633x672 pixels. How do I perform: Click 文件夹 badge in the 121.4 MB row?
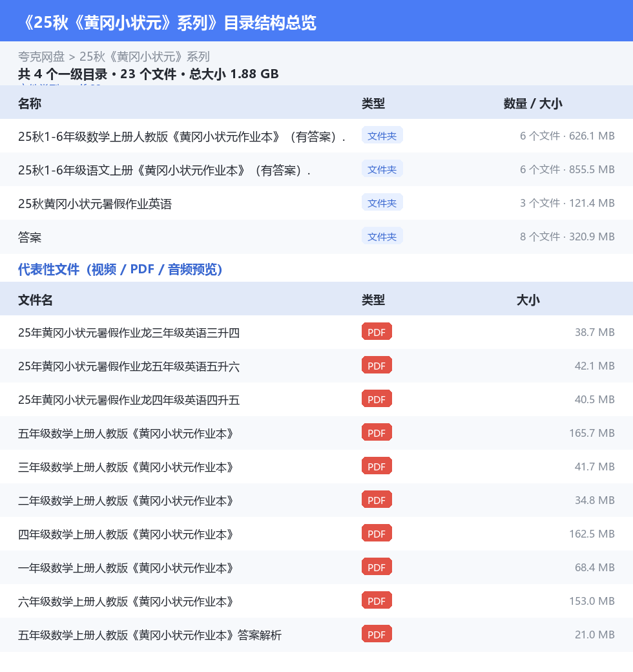[x=382, y=202]
